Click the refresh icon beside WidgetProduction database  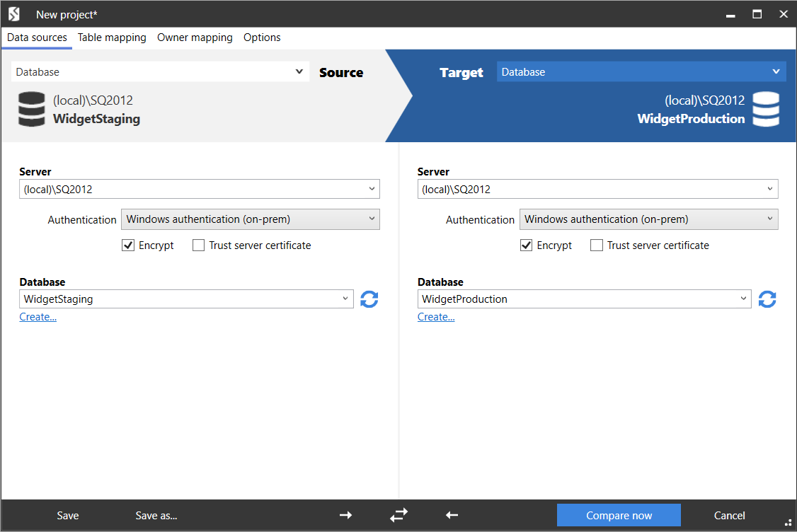(767, 299)
